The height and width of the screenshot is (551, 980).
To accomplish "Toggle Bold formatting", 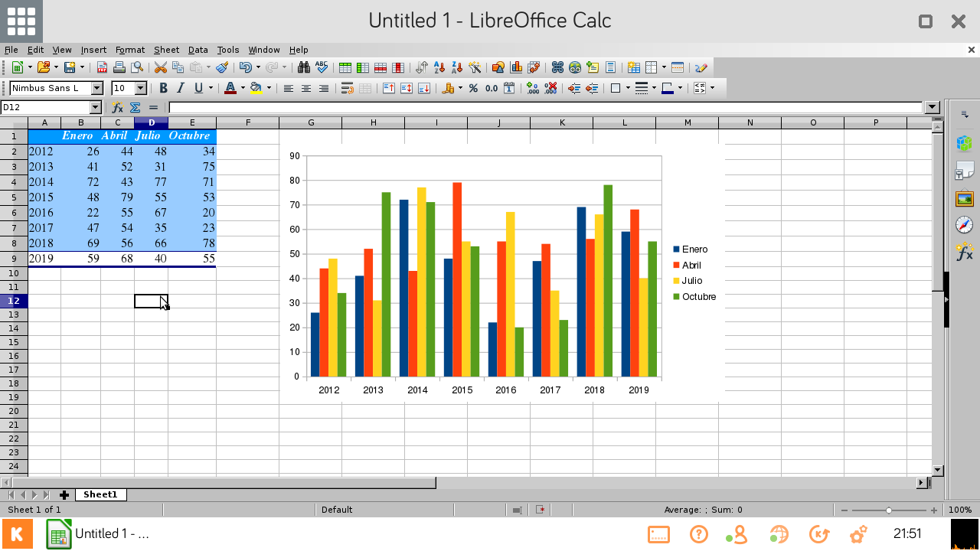I will (x=163, y=88).
